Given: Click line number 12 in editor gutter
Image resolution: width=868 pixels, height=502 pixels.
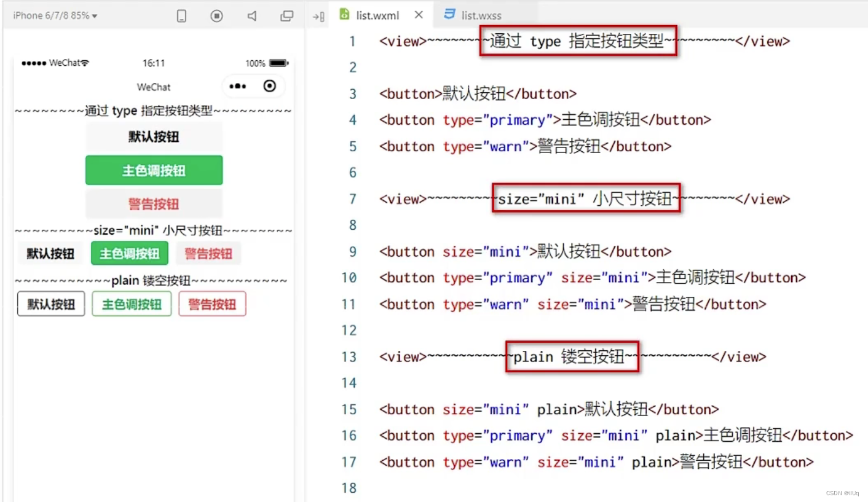Looking at the screenshot, I should [349, 331].
